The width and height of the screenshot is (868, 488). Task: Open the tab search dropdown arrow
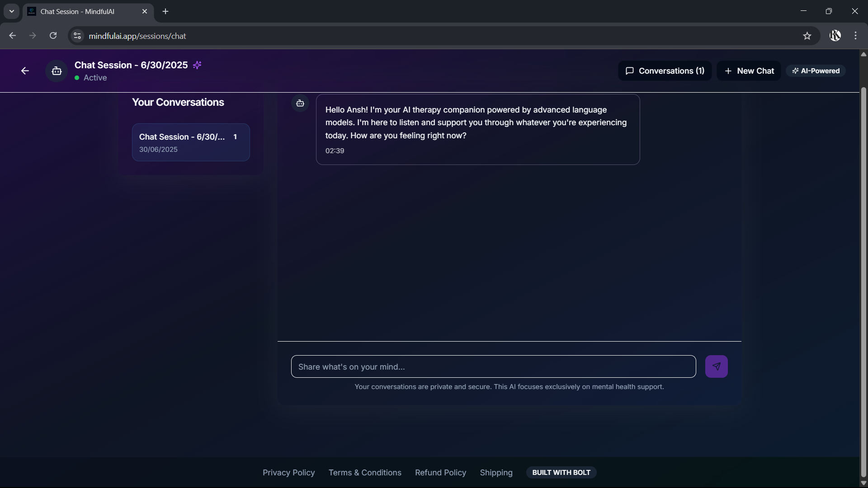[x=12, y=11]
